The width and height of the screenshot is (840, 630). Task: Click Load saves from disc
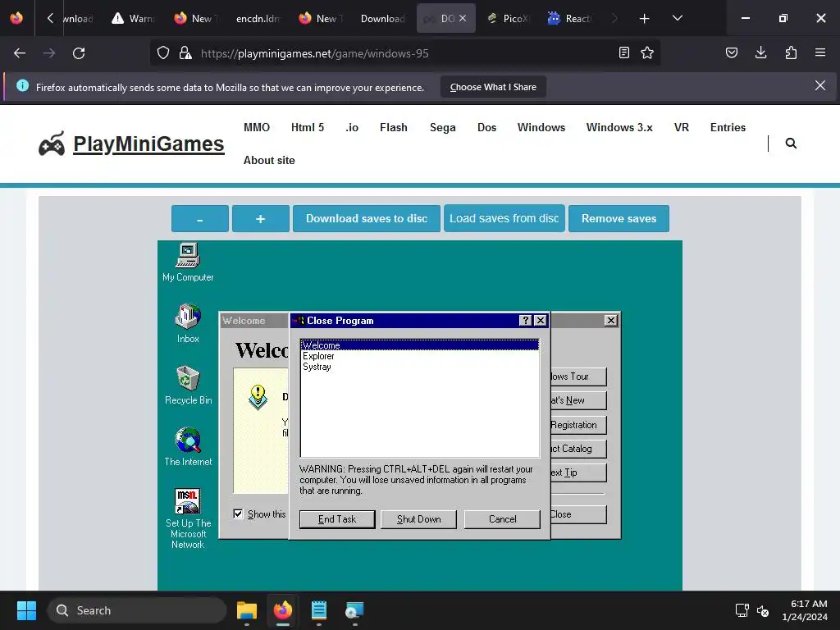(x=504, y=218)
